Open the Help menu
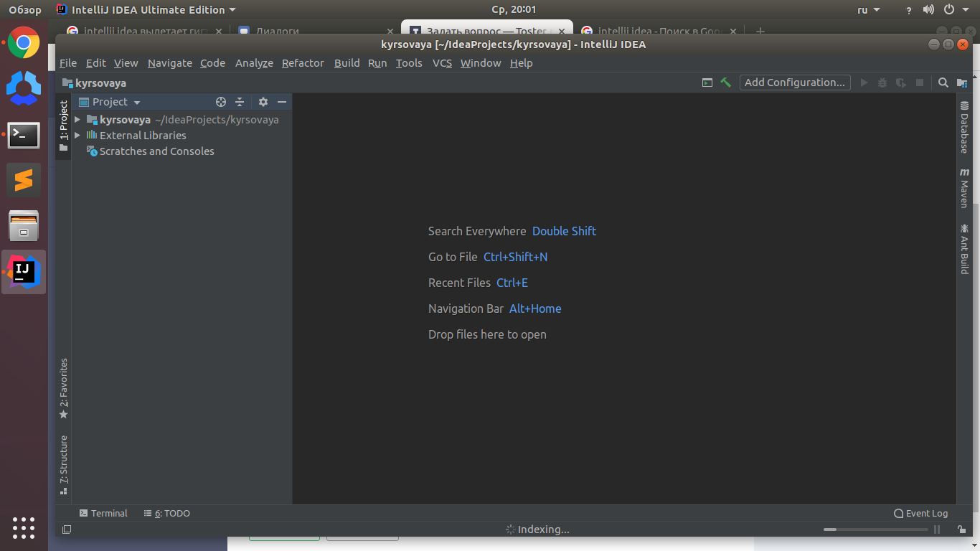 [x=522, y=63]
